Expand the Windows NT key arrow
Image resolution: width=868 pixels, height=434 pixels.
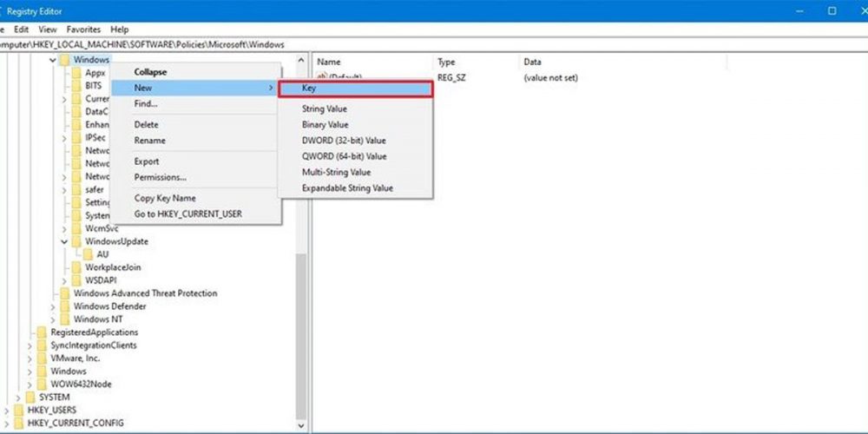(53, 319)
